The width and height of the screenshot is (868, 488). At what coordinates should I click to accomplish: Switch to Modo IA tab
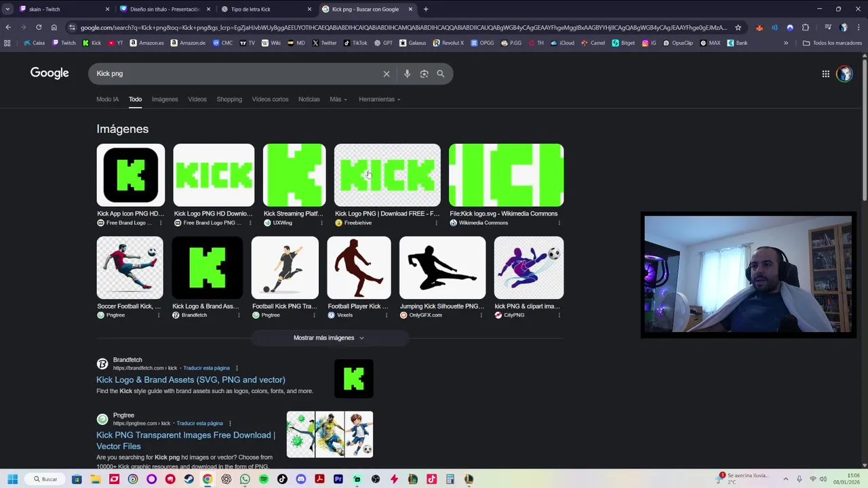pos(107,99)
